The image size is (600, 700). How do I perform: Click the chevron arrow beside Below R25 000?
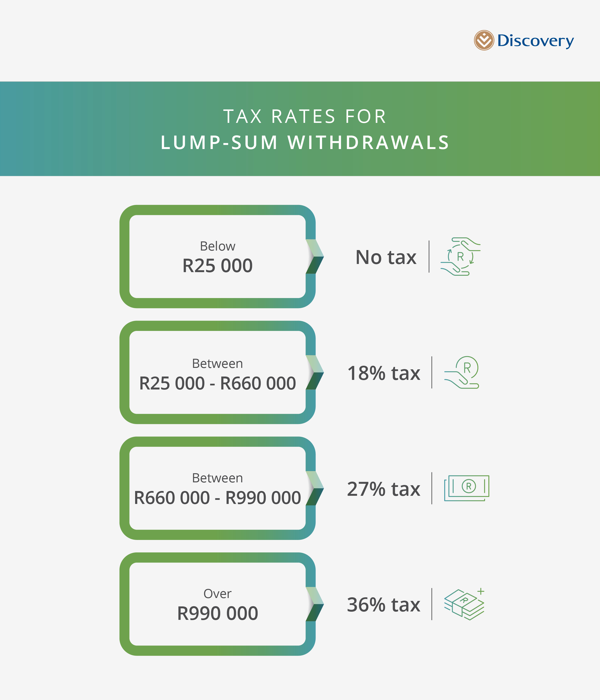[x=316, y=257]
